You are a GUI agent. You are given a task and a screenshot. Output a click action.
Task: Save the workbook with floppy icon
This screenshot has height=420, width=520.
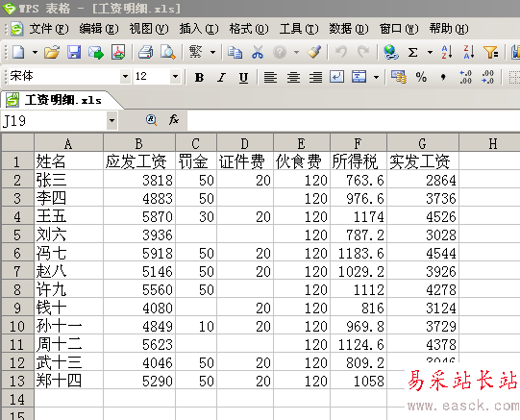(x=74, y=52)
